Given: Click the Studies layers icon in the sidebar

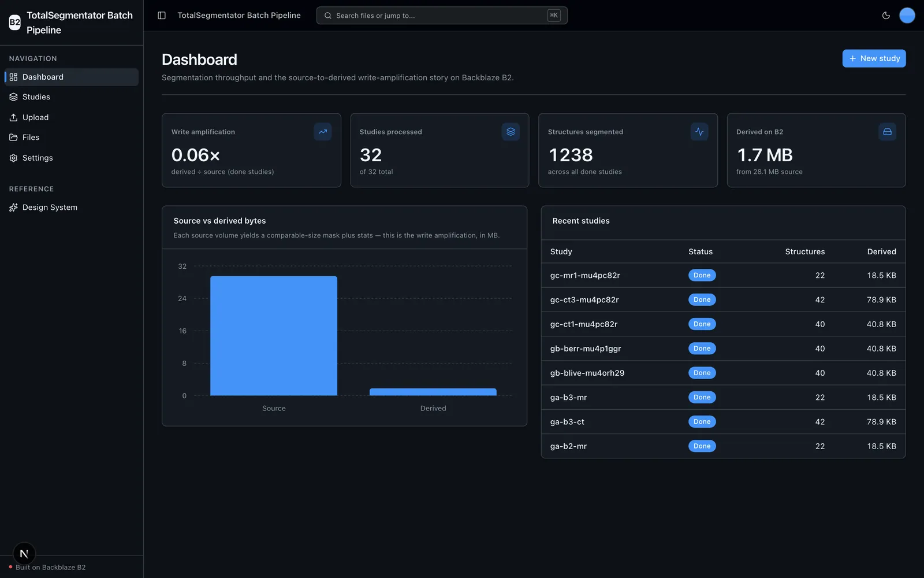Looking at the screenshot, I should pos(13,97).
